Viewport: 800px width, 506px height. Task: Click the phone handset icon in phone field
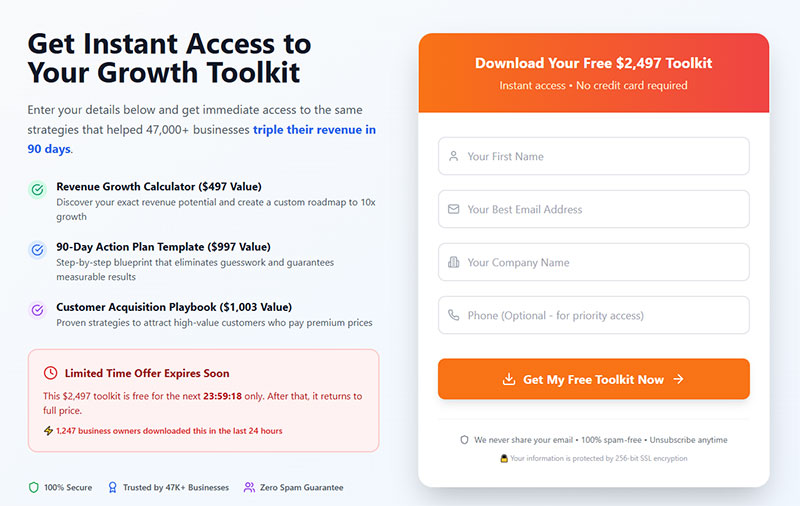454,315
